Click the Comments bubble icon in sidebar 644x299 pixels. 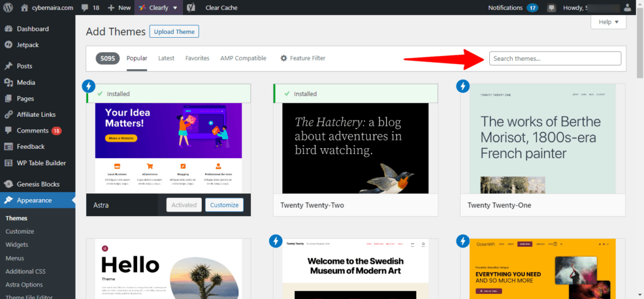tap(8, 131)
